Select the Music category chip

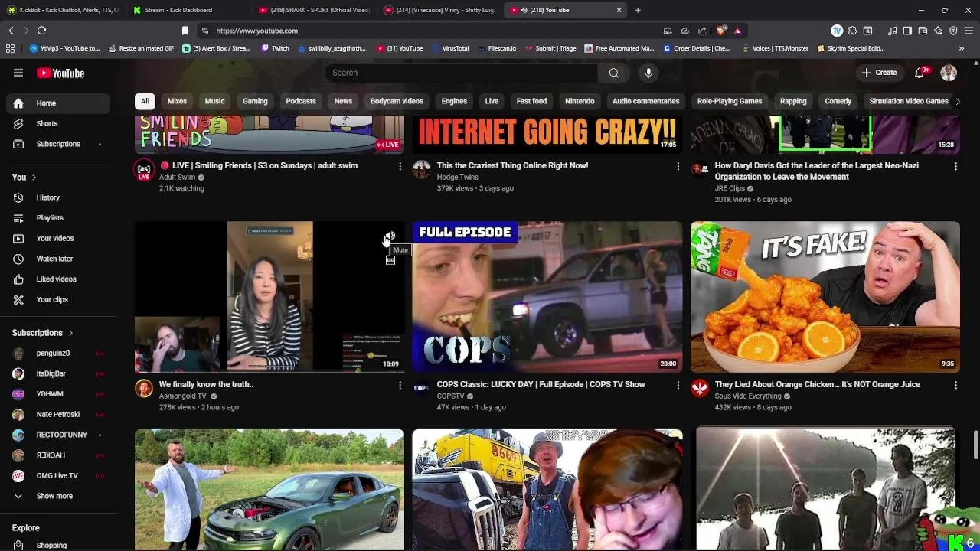tap(214, 101)
